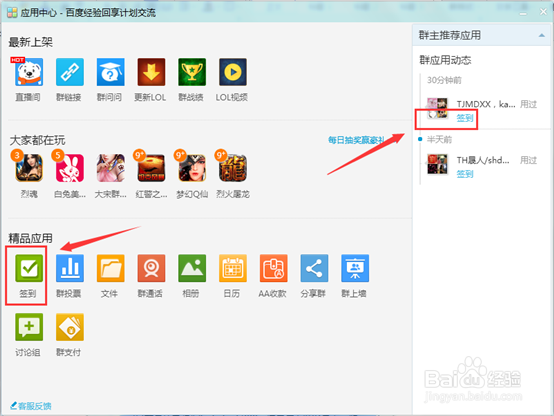The image size is (554, 416).
Task: Open the 群上墙 presentation app
Action: (x=355, y=268)
